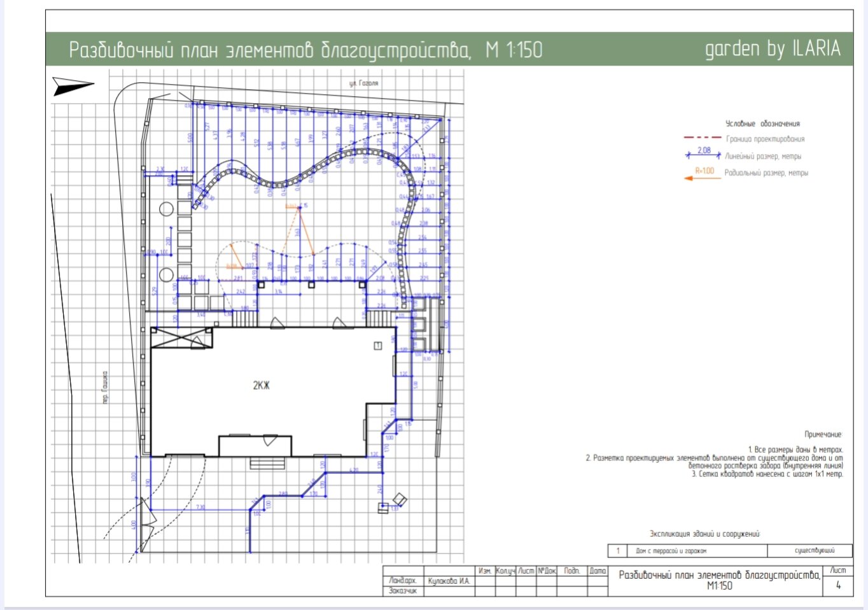The width and height of the screenshot is (868, 610).
Task: Click the garden by ILARIA logo text
Action: [x=773, y=49]
